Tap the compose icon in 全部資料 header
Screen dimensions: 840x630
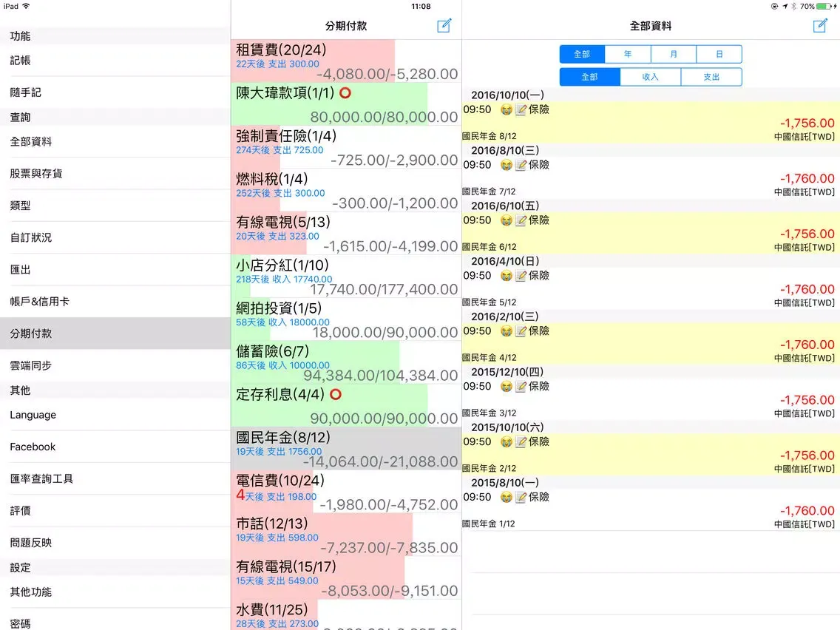[x=819, y=26]
